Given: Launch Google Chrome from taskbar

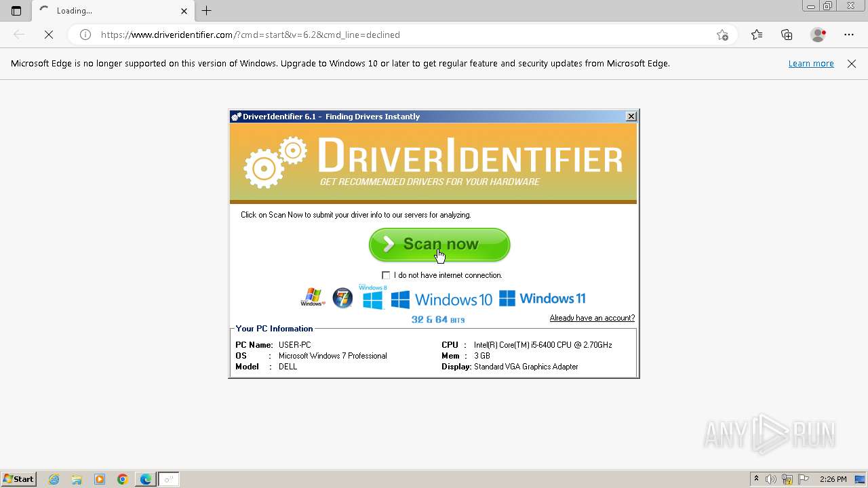Looking at the screenshot, I should (x=122, y=479).
